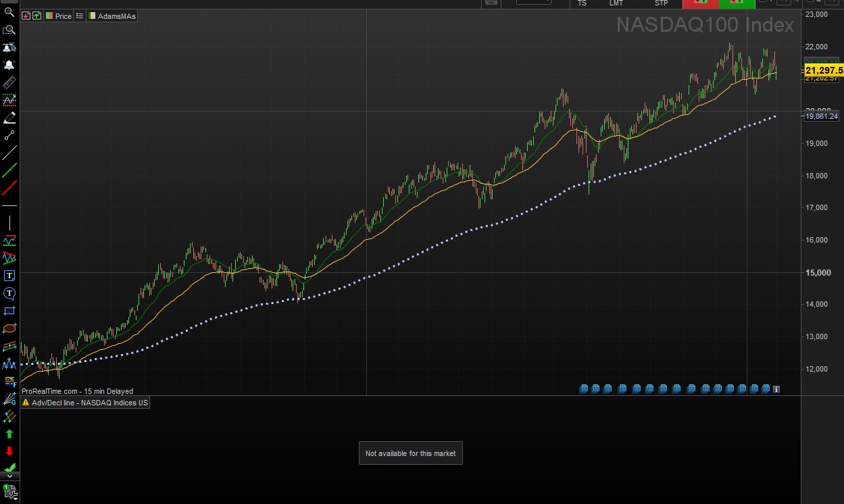The height and width of the screenshot is (504, 844).
Task: Open the indicator list icon
Action: [80, 16]
